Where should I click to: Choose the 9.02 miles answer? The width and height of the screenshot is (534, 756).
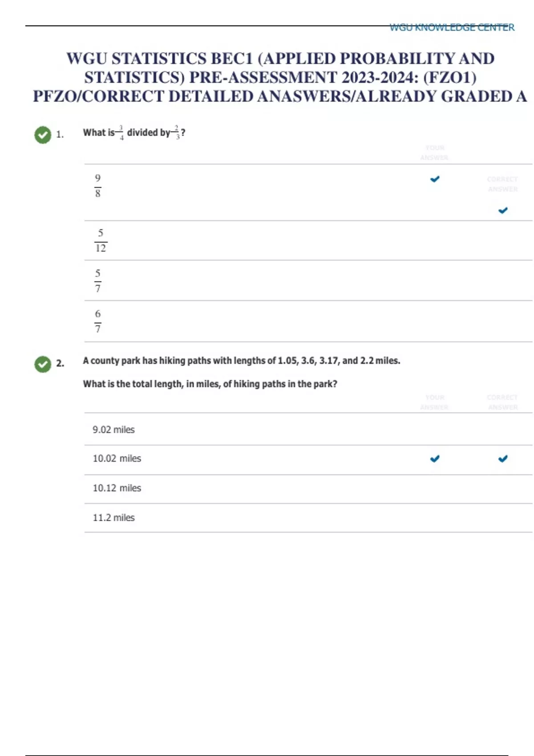[x=113, y=430]
